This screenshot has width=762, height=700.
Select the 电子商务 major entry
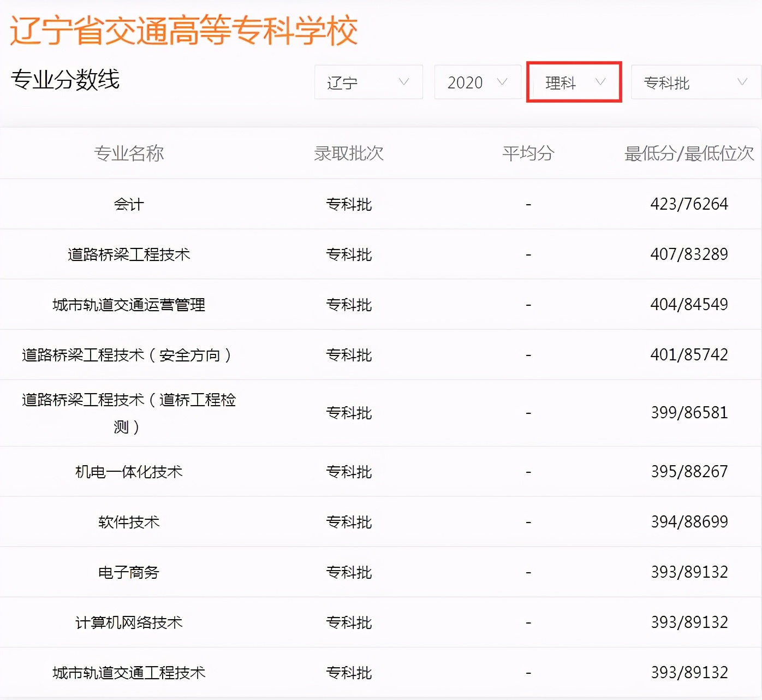click(128, 572)
